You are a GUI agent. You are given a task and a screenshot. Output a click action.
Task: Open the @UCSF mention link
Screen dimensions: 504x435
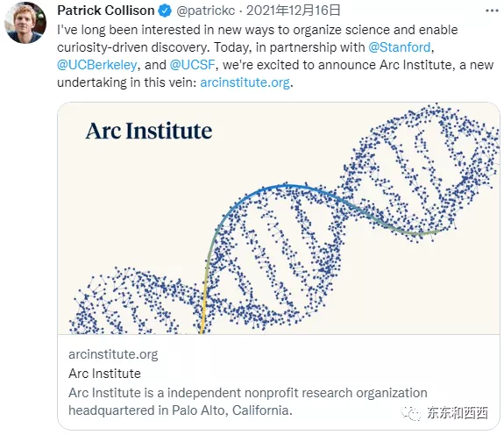[192, 65]
